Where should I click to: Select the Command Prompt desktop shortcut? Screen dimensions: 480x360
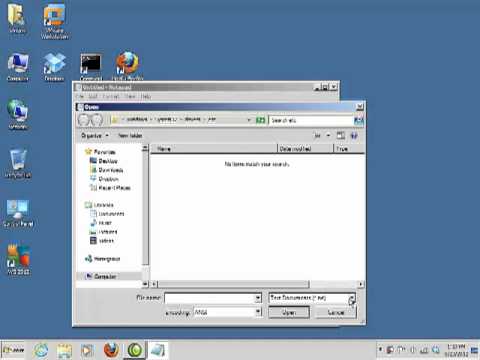(x=91, y=67)
